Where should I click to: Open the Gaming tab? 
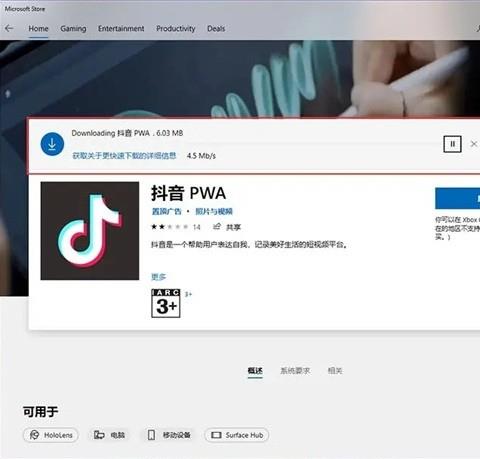pyautogui.click(x=73, y=29)
